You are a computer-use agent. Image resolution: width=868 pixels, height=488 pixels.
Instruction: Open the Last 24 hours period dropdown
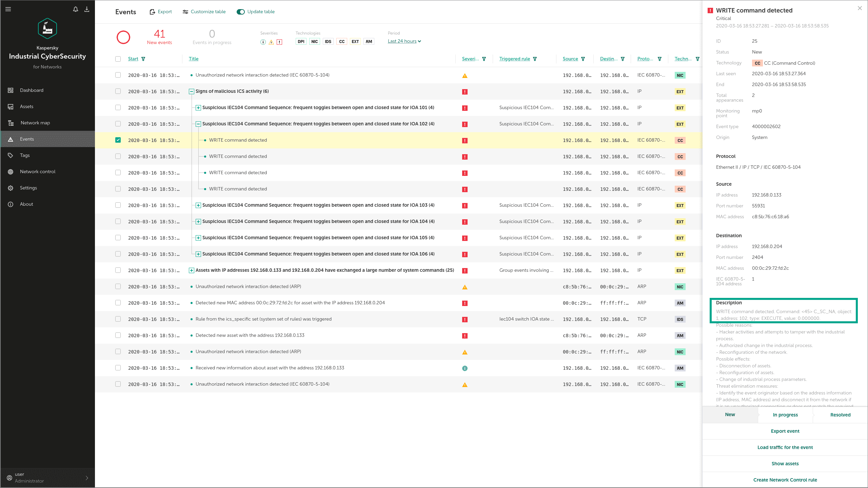[x=404, y=41]
